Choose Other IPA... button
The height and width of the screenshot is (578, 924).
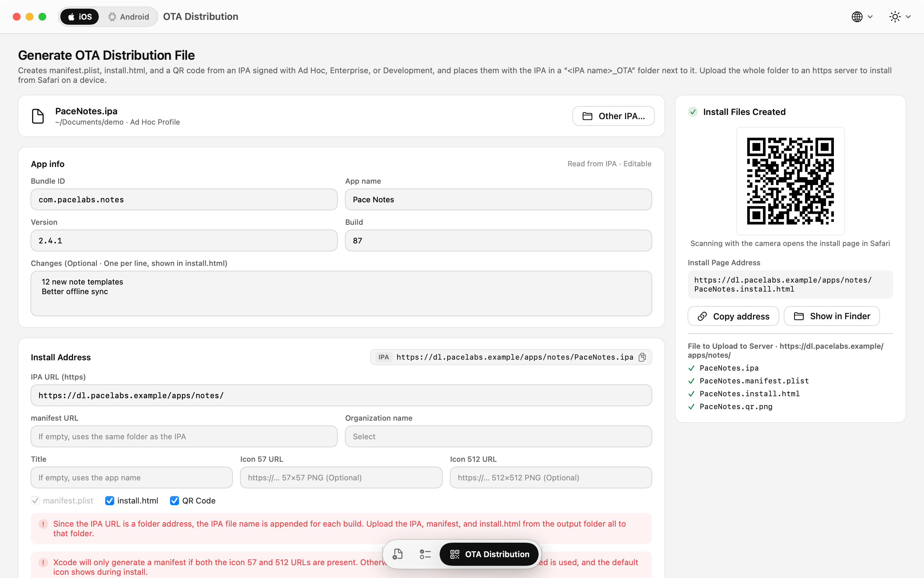click(x=613, y=116)
